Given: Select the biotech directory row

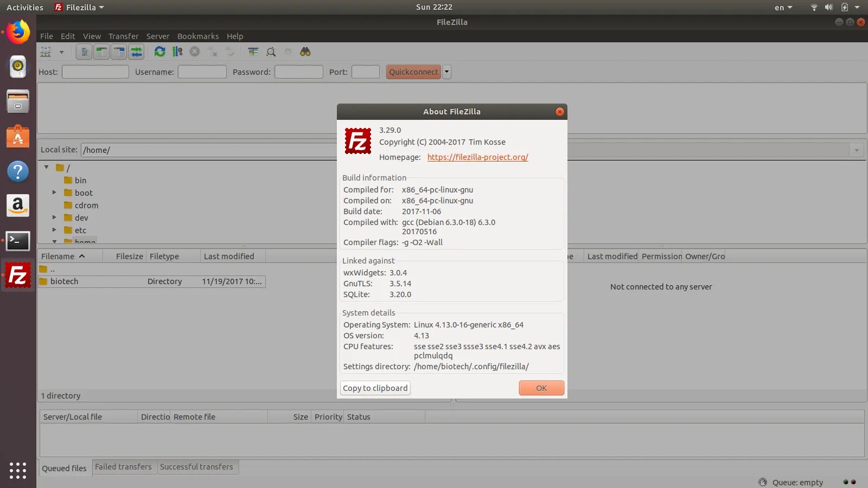Looking at the screenshot, I should click(152, 281).
